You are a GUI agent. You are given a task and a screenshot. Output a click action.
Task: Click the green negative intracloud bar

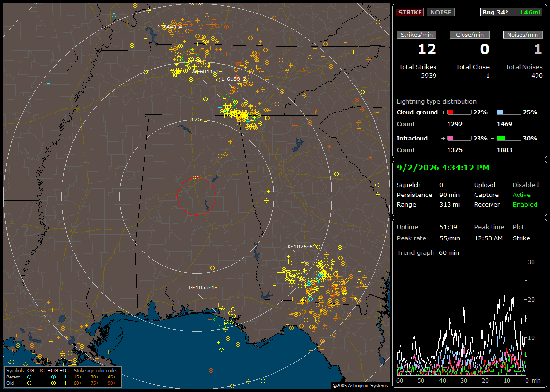509,139
